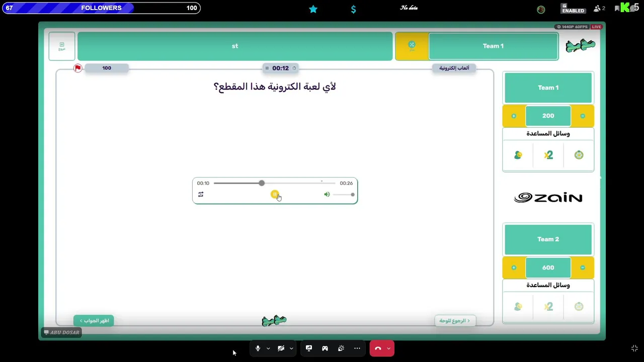Click the game logo at bottom center
644x362 pixels.
(274, 321)
